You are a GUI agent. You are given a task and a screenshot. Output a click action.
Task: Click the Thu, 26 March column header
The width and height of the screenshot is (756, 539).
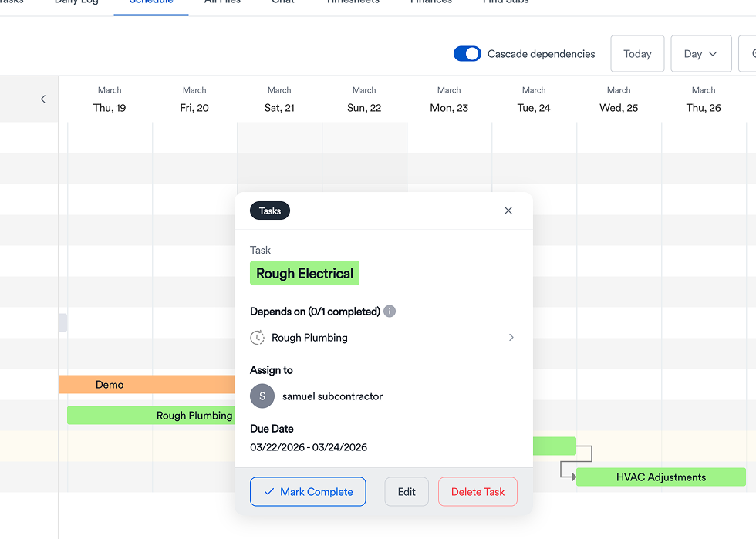click(704, 99)
